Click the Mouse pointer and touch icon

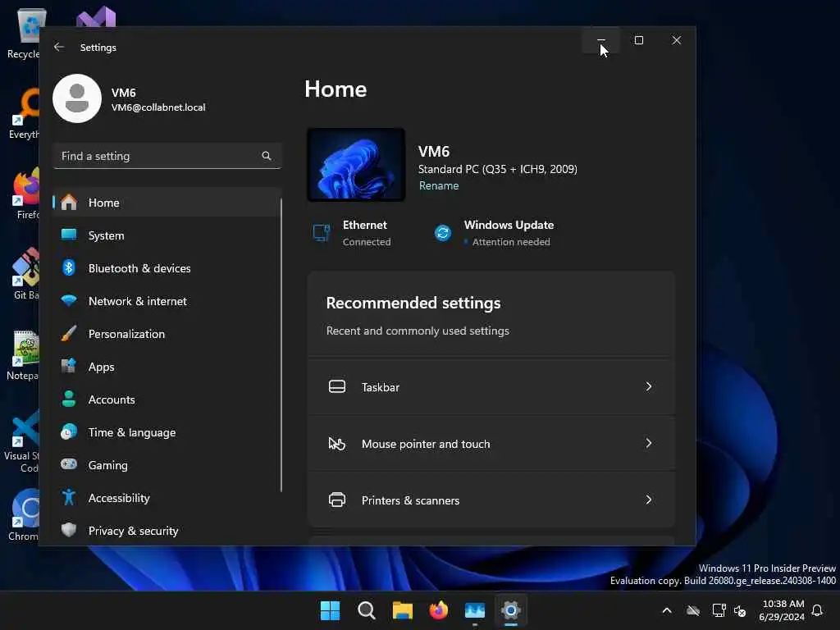pos(337,444)
